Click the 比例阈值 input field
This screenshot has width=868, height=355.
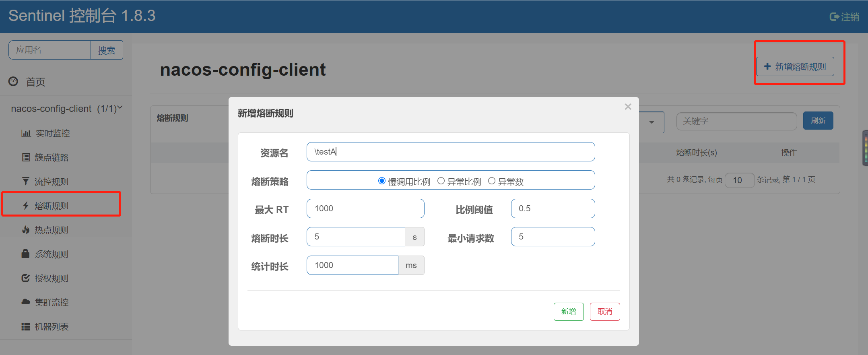coord(553,208)
